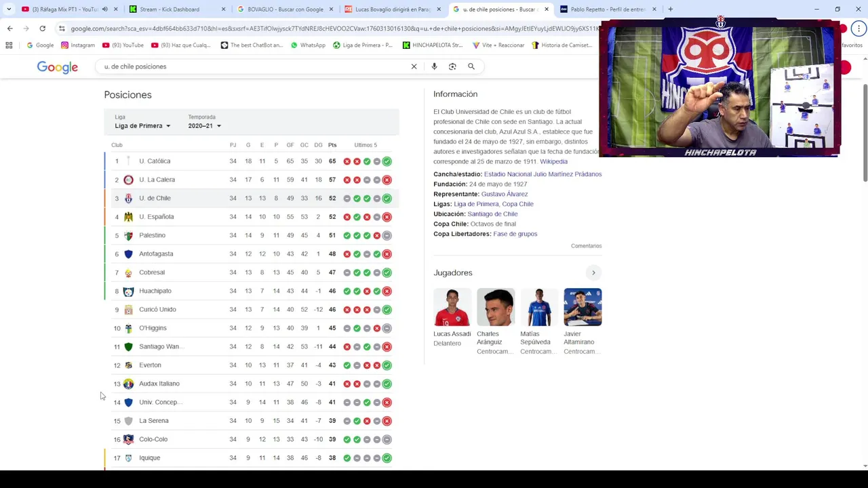Open the Gustavo Álvarez link
The height and width of the screenshot is (488, 868).
505,194
